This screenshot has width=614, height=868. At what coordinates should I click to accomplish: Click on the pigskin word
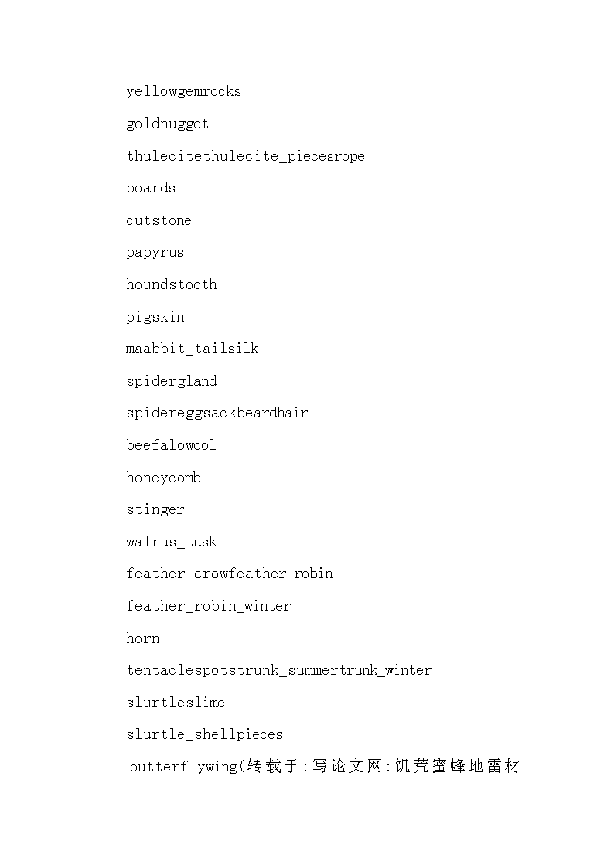[x=155, y=317]
